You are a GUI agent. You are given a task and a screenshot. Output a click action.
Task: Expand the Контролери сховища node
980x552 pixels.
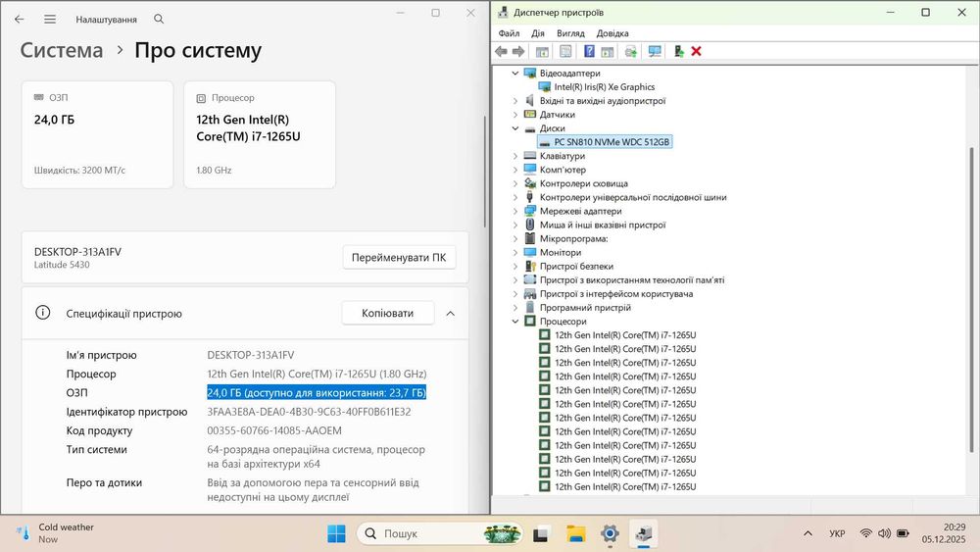coord(515,183)
